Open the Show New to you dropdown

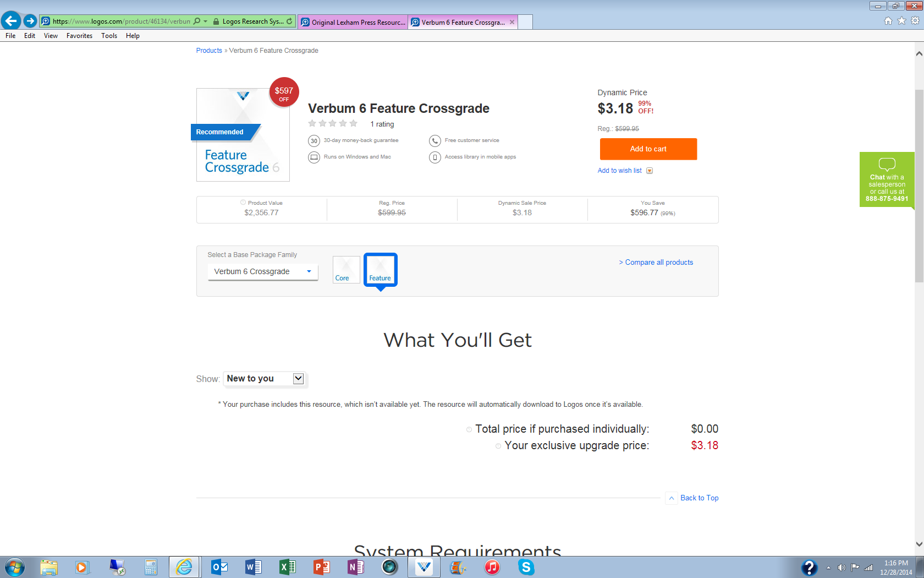click(x=265, y=379)
